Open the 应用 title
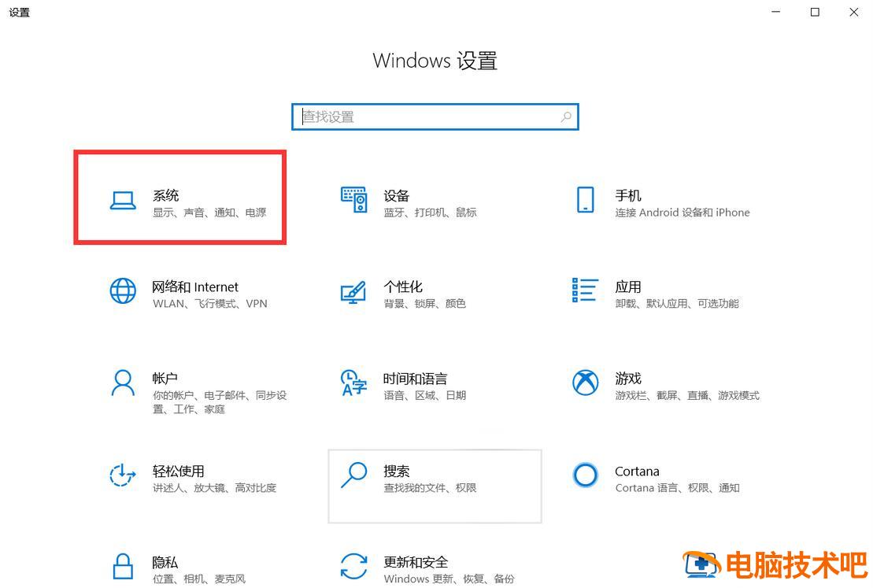 pyautogui.click(x=628, y=287)
